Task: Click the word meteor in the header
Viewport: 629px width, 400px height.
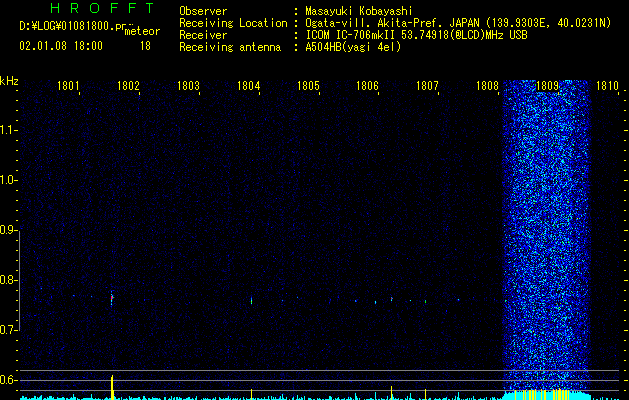Action: pos(142,31)
